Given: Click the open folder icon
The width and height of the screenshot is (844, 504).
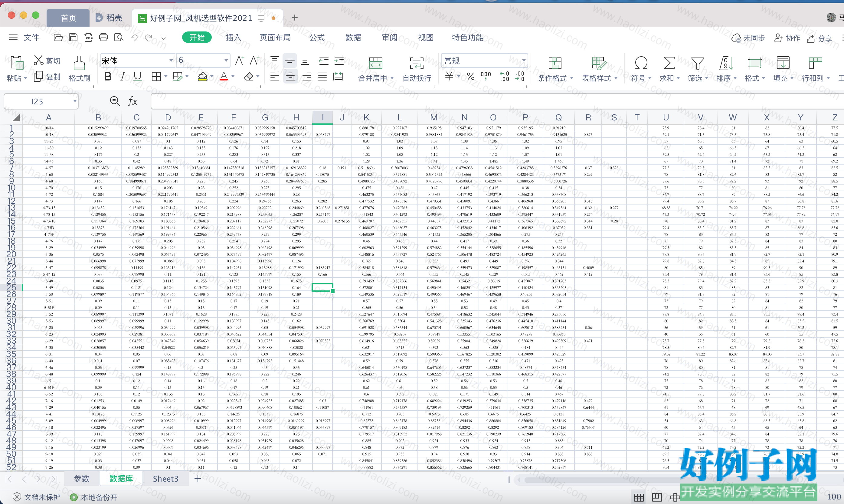Looking at the screenshot, I should [x=58, y=37].
